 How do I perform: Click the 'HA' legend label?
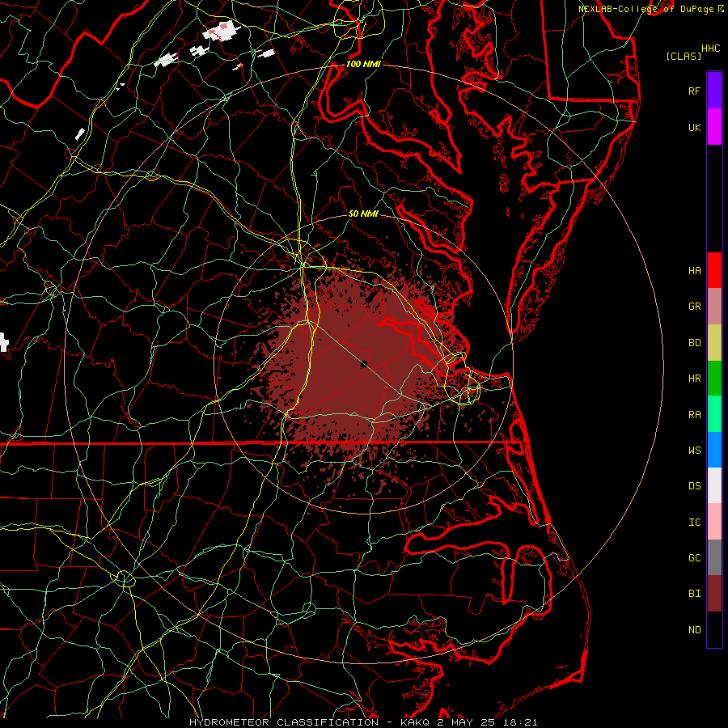point(694,271)
